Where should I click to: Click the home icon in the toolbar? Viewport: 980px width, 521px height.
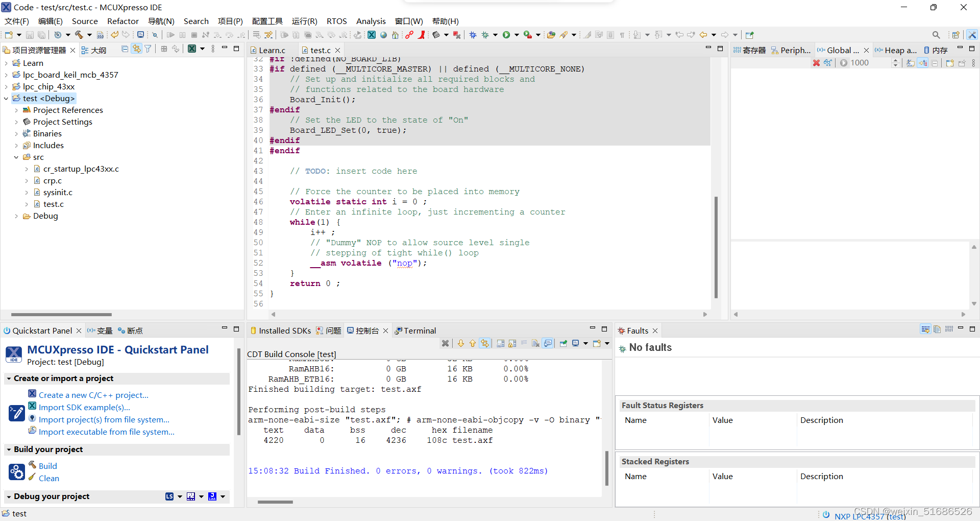396,35
